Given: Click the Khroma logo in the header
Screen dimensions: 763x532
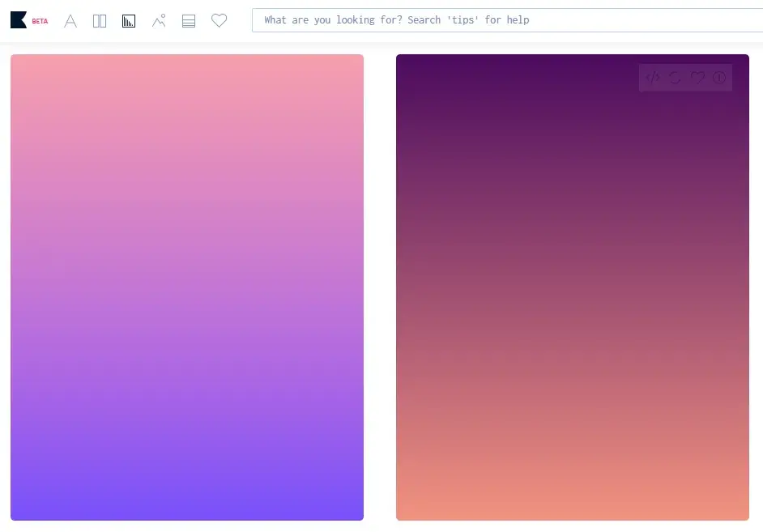Looking at the screenshot, I should pos(19,20).
